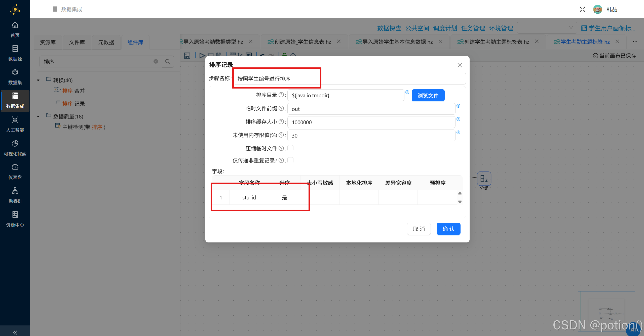Switch to the 组件库 tab
644x336 pixels.
click(135, 42)
